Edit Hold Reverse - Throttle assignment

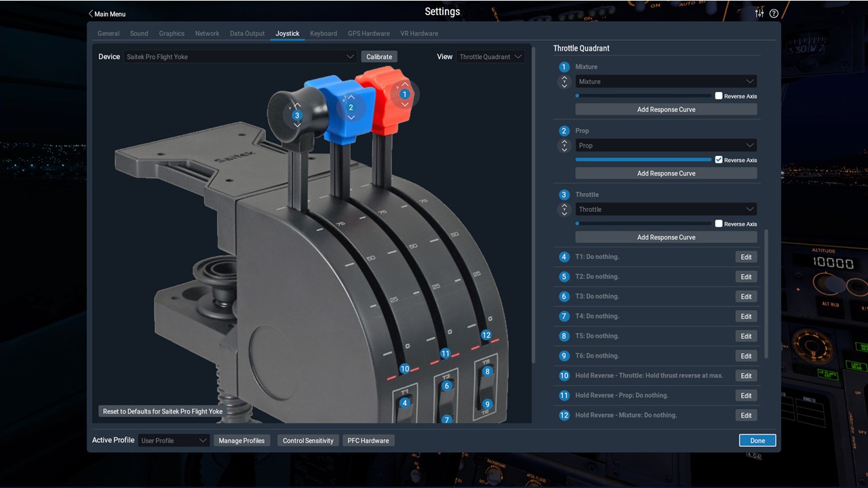point(746,375)
